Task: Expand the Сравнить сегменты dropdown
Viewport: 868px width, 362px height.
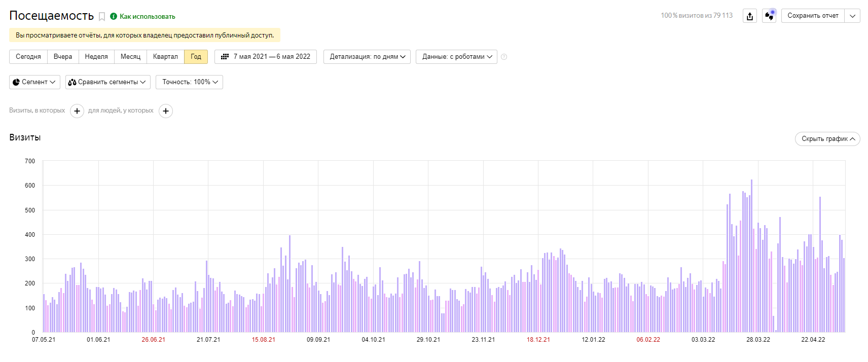Action: click(x=108, y=82)
